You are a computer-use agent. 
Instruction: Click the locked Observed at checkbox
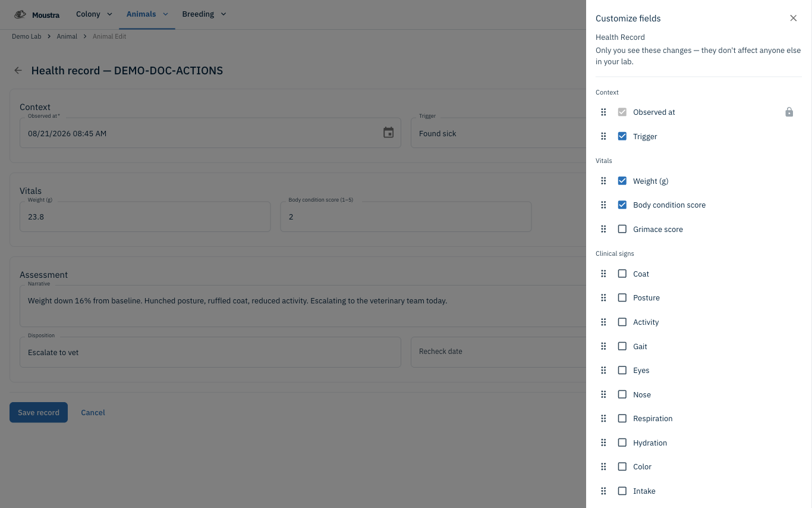(622, 112)
